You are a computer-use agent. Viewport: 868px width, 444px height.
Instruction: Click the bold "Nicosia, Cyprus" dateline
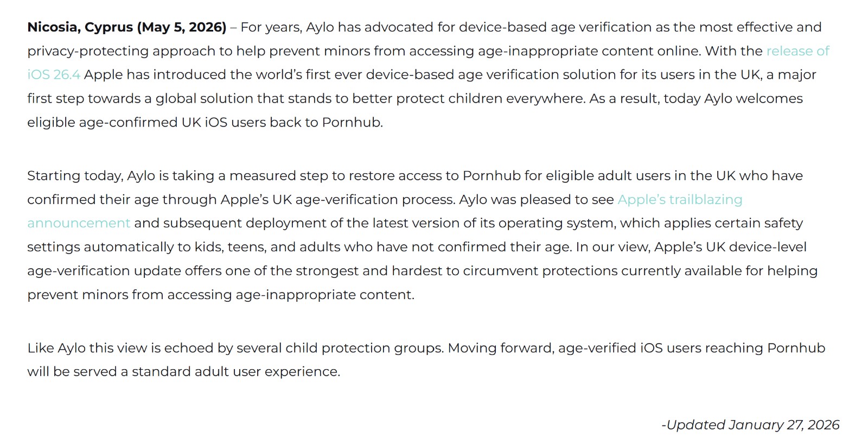click(x=80, y=28)
